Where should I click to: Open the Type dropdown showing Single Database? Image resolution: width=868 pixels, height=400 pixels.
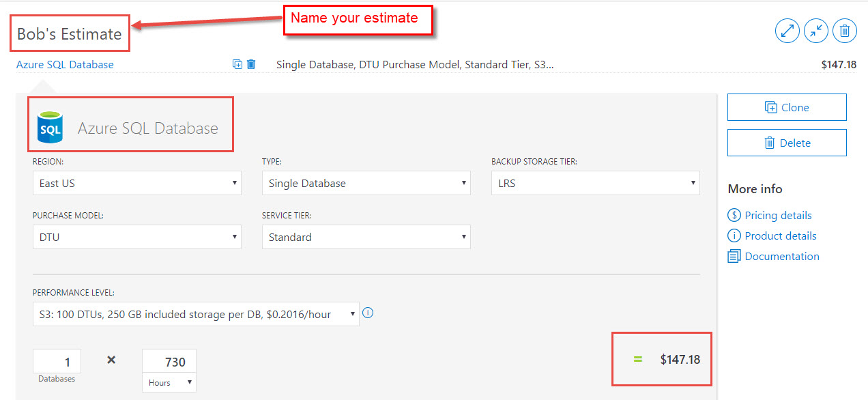366,183
